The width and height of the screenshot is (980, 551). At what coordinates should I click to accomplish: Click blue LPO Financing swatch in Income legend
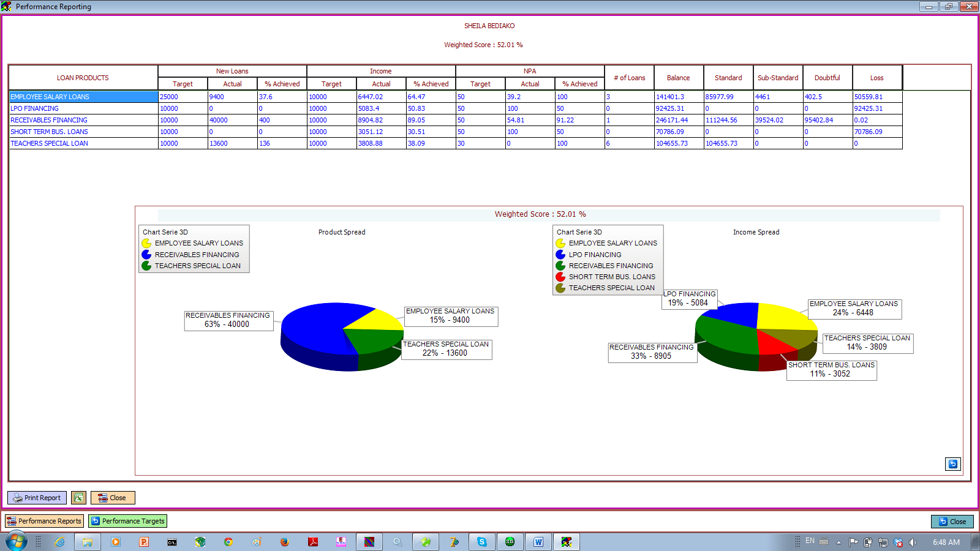click(x=560, y=255)
